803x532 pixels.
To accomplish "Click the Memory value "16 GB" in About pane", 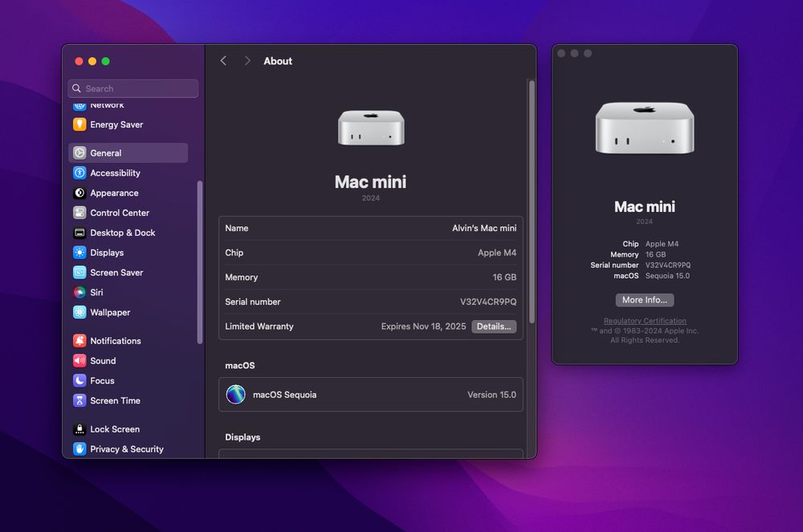I will point(504,278).
